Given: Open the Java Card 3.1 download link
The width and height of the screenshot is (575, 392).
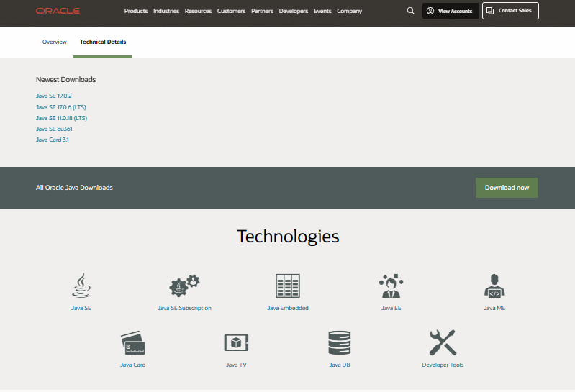Looking at the screenshot, I should [52, 140].
